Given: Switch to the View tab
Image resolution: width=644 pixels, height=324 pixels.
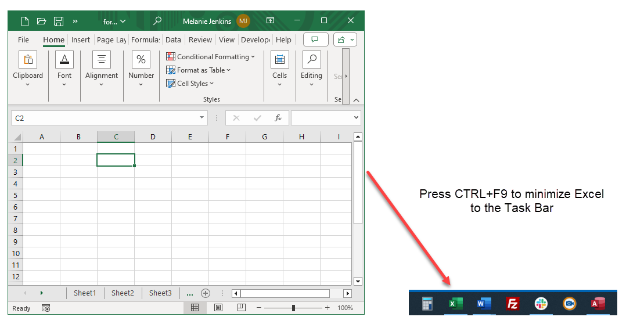Looking at the screenshot, I should pyautogui.click(x=226, y=40).
